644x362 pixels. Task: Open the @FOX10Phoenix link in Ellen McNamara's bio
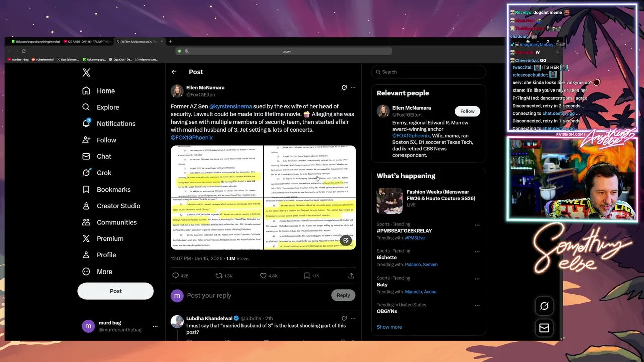tap(411, 136)
